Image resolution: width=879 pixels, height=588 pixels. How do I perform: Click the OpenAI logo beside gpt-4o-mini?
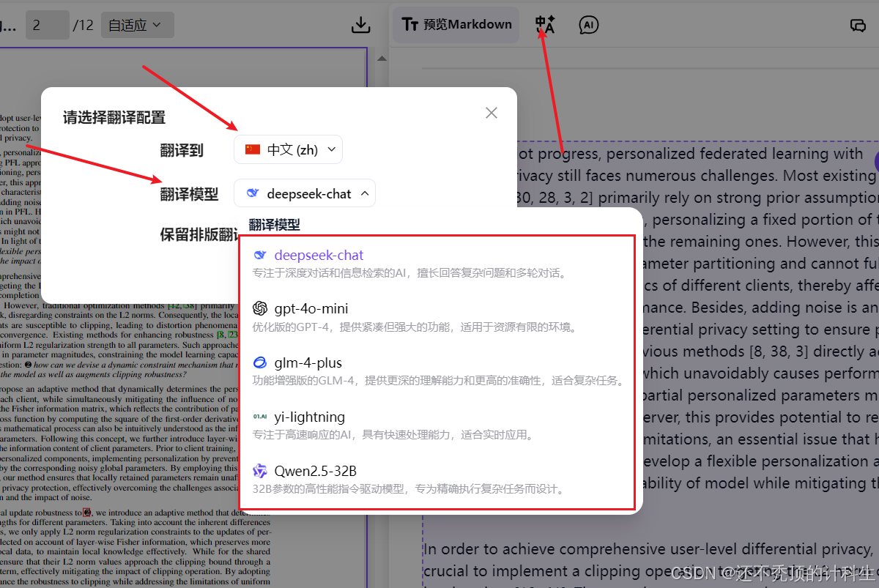pyautogui.click(x=260, y=308)
